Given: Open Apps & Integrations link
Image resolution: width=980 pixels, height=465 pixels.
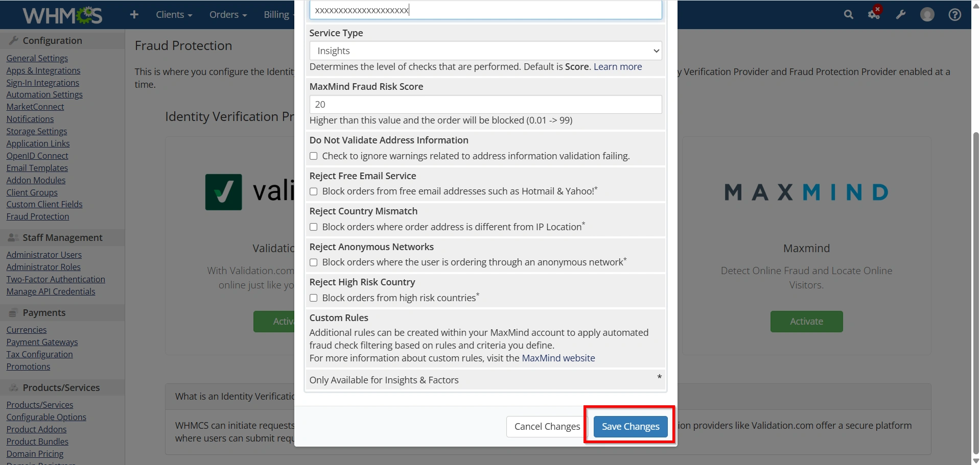Looking at the screenshot, I should [43, 70].
